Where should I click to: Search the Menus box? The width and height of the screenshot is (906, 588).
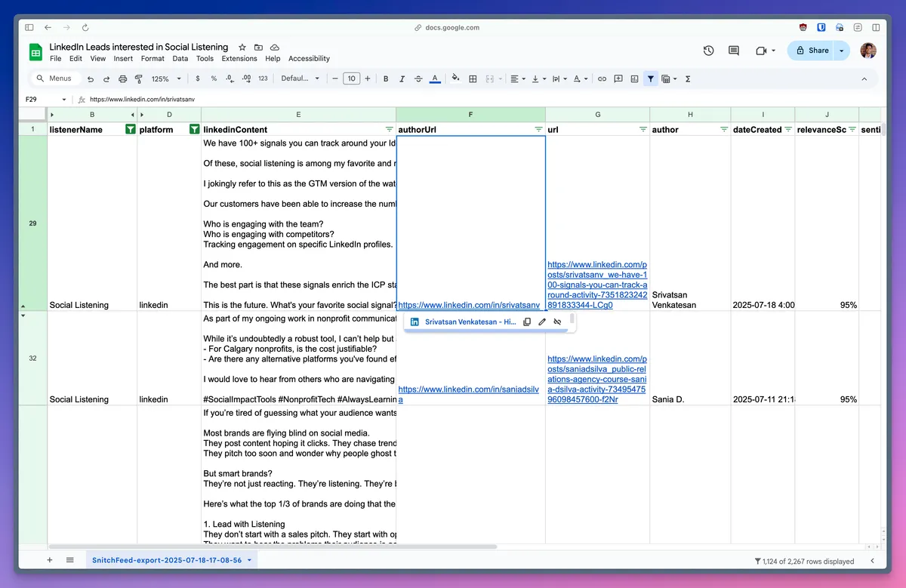pyautogui.click(x=55, y=79)
